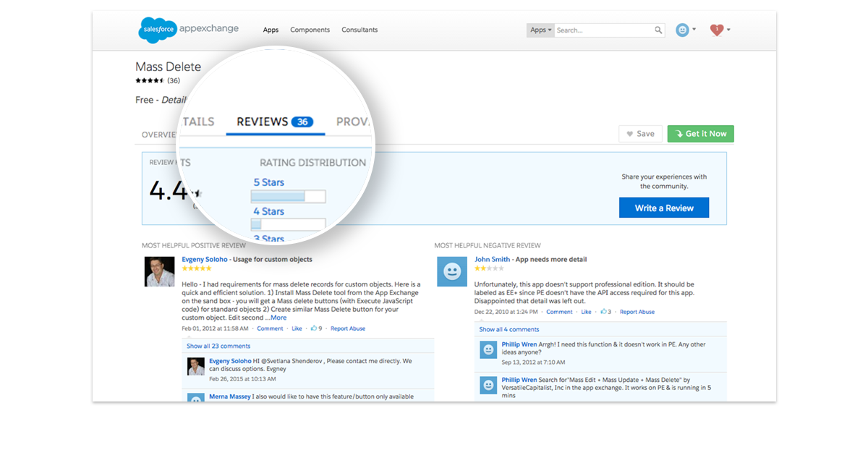Click the thumbs-up icon on John Smith's review
Viewport: 868px width, 463px height.
point(603,312)
